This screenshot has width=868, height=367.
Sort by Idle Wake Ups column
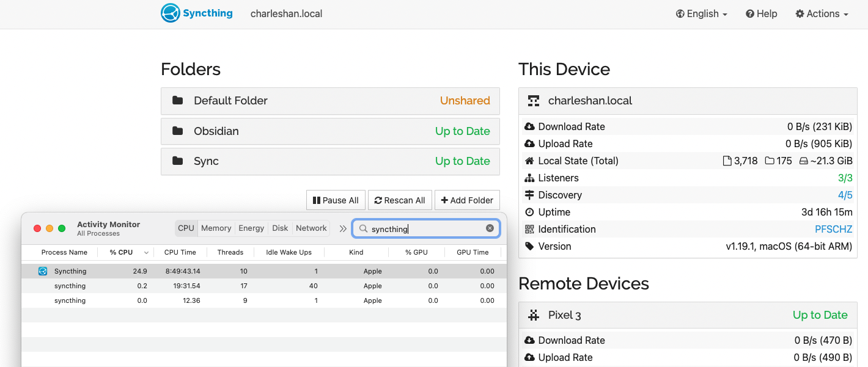tap(289, 252)
